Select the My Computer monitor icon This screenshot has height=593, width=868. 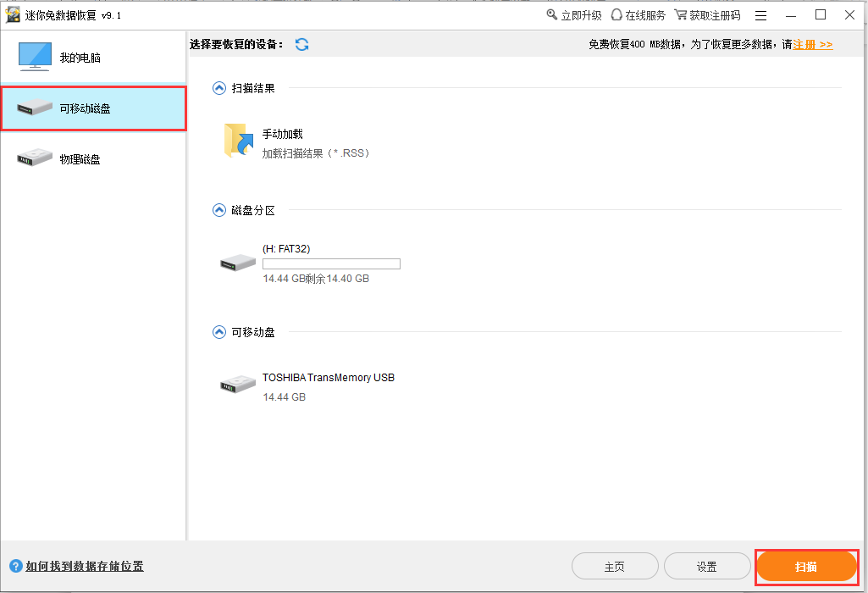click(x=35, y=57)
